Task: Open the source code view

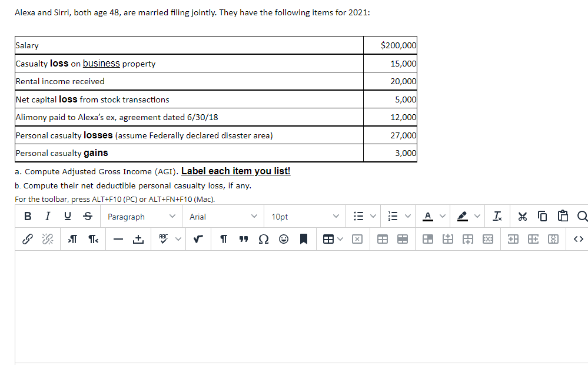Action: [x=578, y=239]
